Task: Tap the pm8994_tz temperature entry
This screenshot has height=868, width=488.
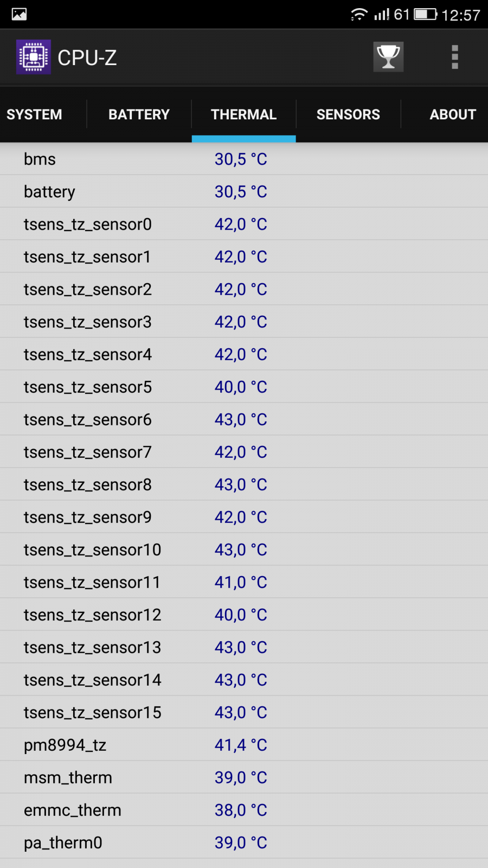Action: [244, 745]
